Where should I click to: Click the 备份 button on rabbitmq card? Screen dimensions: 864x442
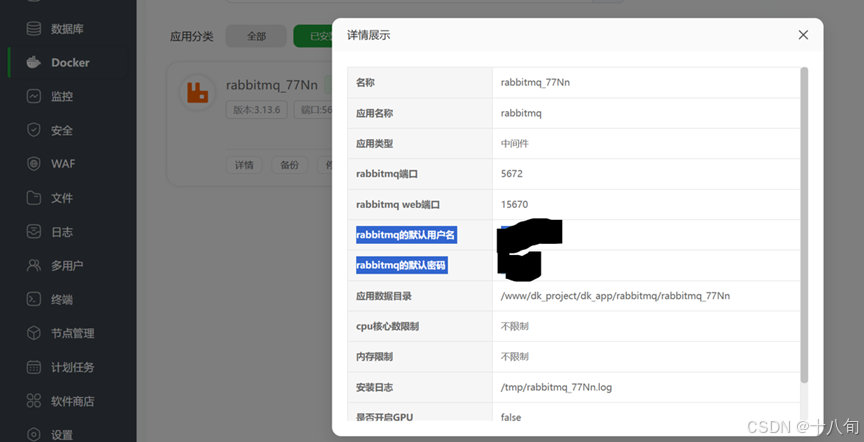(289, 165)
